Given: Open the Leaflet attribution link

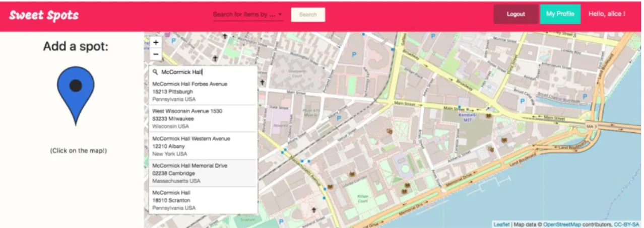Looking at the screenshot, I should click(x=501, y=224).
